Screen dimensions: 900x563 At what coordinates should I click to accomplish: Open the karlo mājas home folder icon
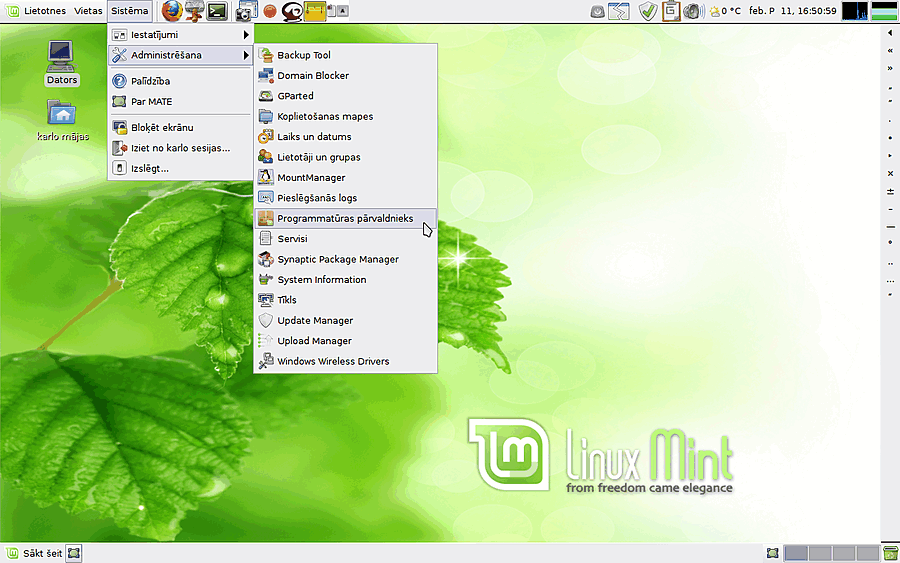(x=63, y=121)
